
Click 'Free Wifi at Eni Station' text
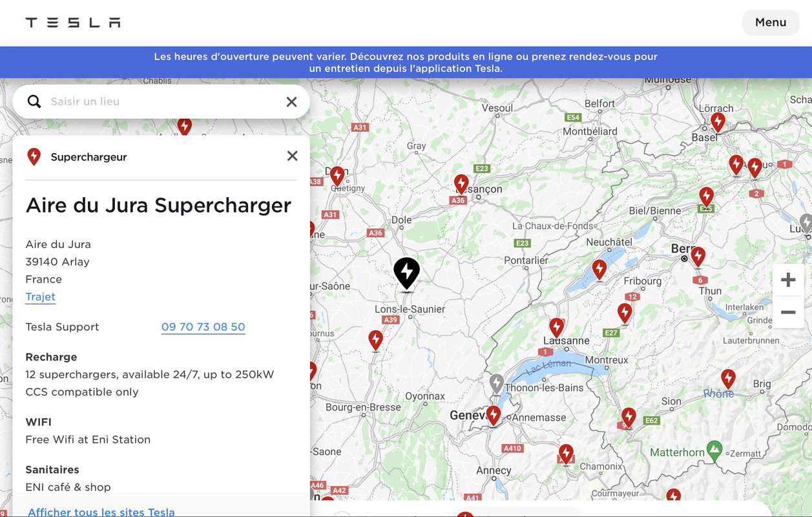[x=88, y=439]
